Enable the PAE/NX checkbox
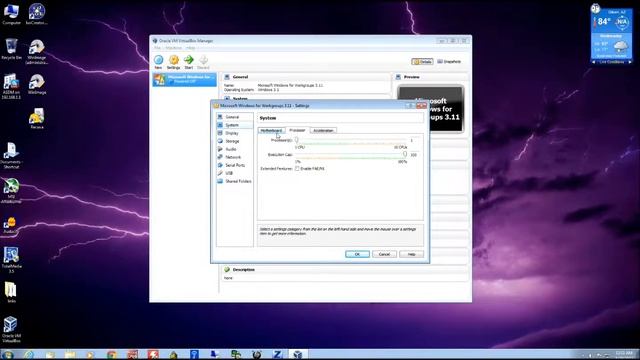 (x=297, y=168)
